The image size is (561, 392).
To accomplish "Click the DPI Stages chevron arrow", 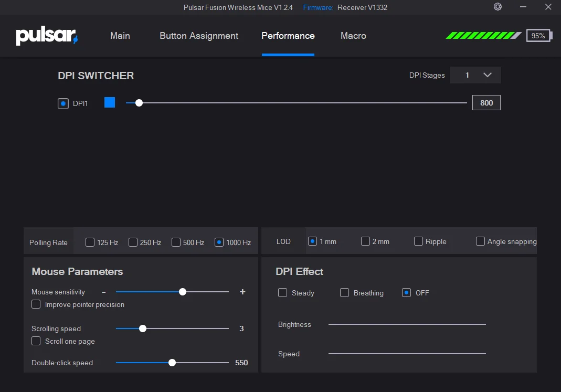I will [488, 75].
